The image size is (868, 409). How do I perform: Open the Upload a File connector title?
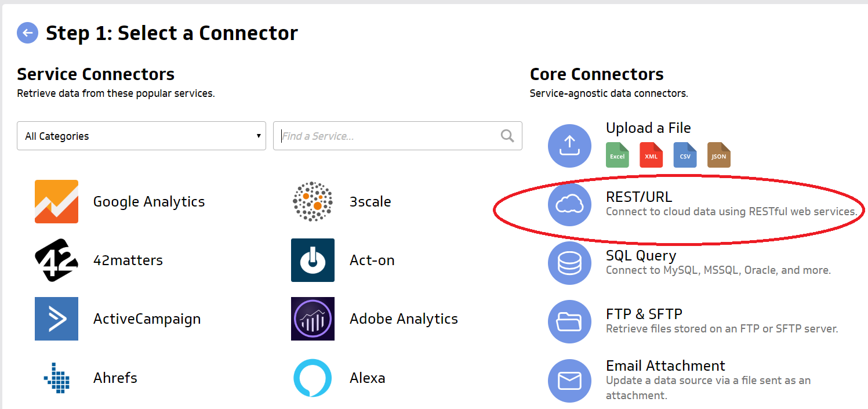pyautogui.click(x=648, y=128)
